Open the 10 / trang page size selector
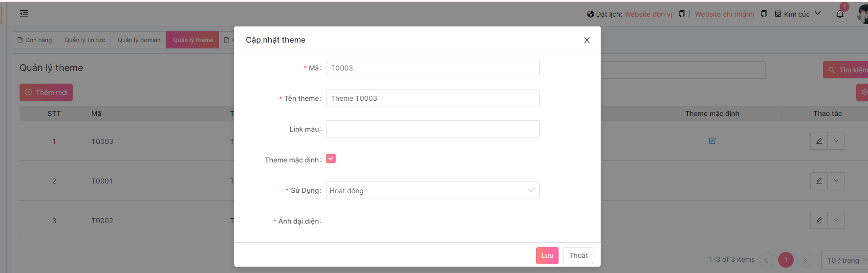Screen dimensions: 868x273 845,260
